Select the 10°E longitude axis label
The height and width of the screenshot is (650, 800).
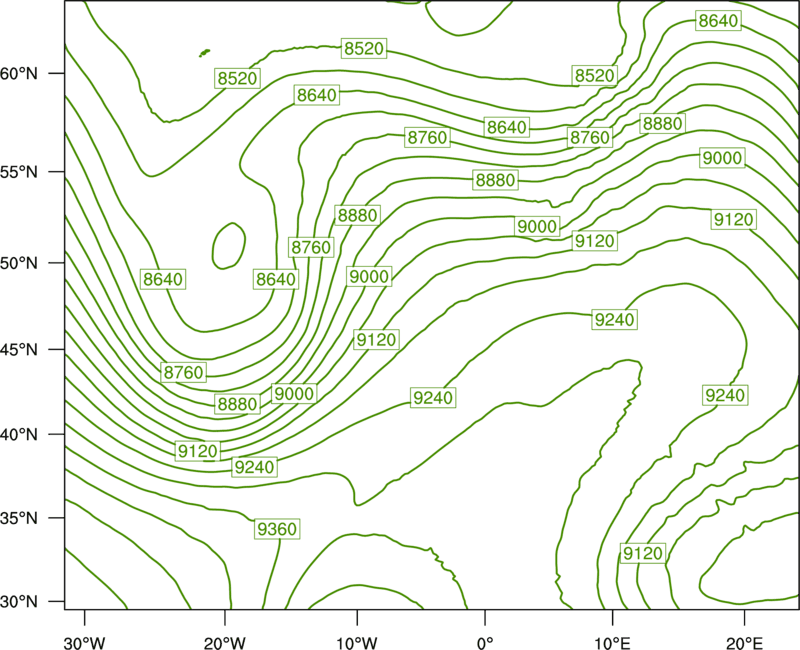point(612,643)
